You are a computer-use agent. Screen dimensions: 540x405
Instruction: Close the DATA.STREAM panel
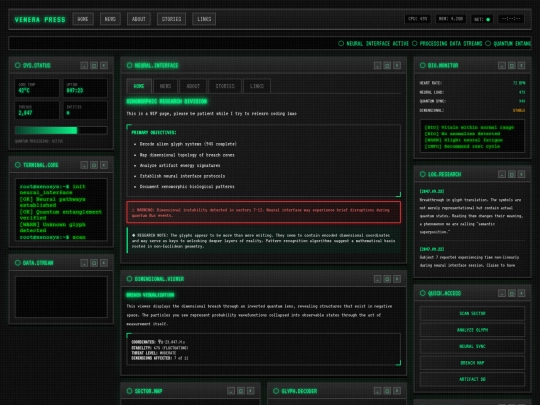point(104,263)
